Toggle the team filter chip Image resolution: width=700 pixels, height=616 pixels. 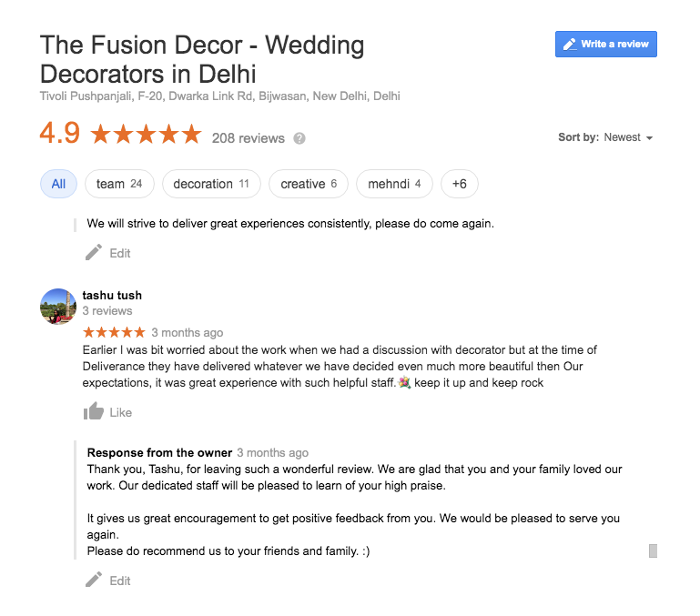(x=119, y=184)
